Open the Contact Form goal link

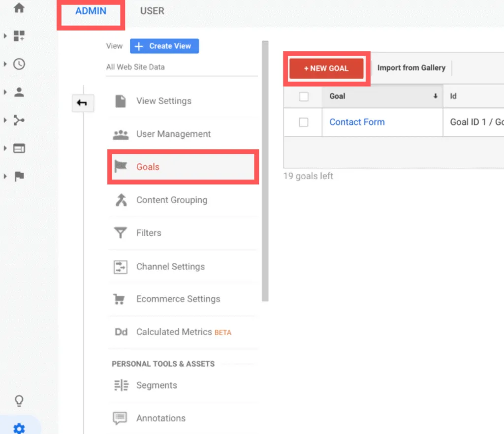pyautogui.click(x=357, y=122)
